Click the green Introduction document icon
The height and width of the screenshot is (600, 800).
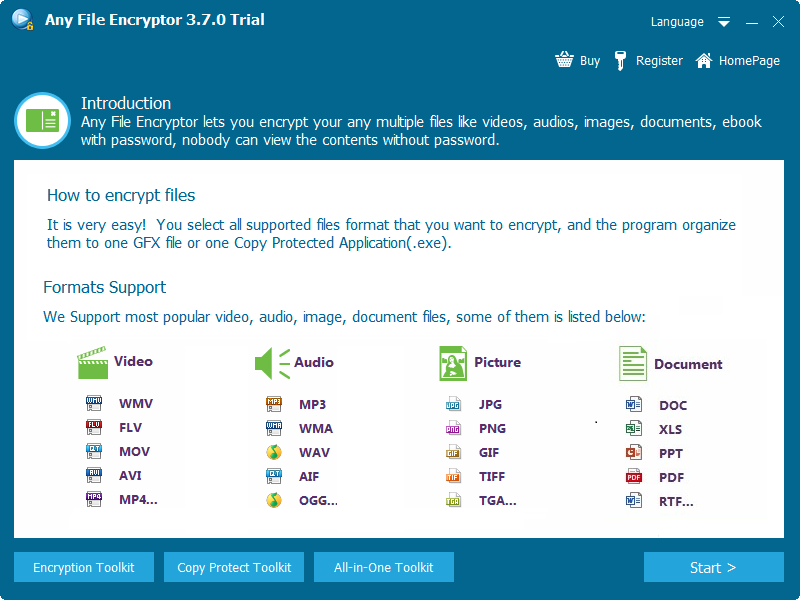pyautogui.click(x=42, y=121)
